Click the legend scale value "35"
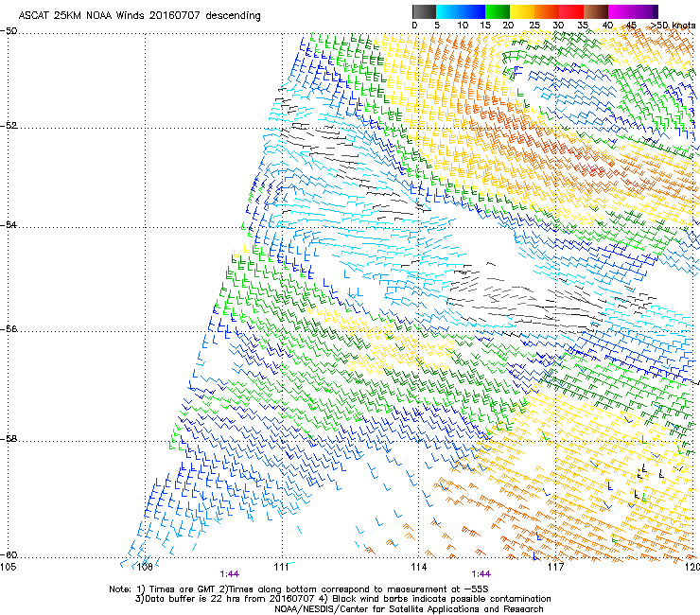Image resolution: width=700 pixels, height=615 pixels. tap(583, 26)
